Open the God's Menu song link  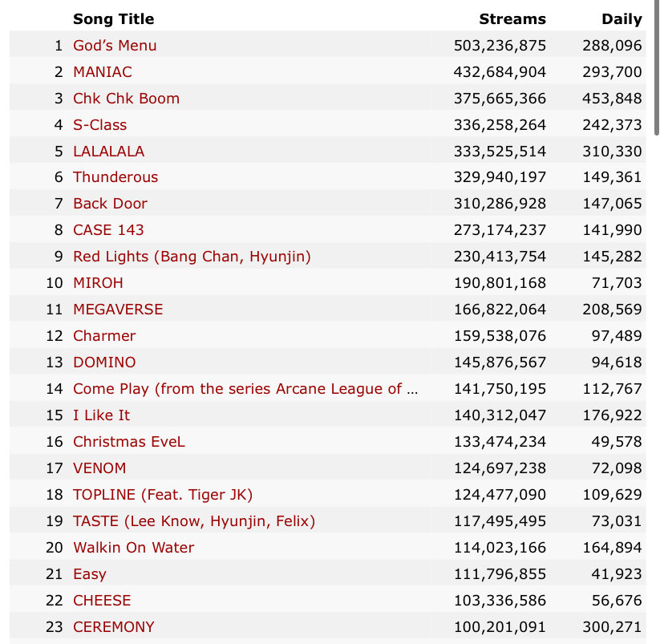coord(115,46)
